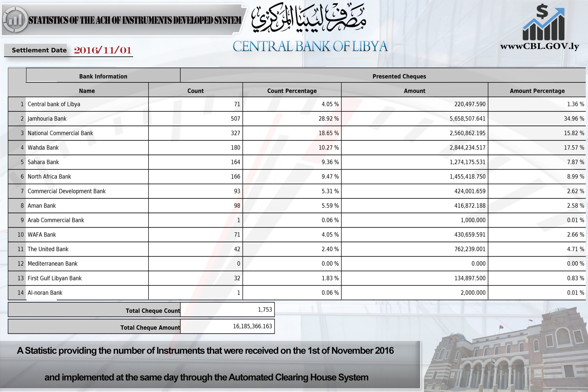Click the amount 430,659.591
588x392 pixels.
(470, 234)
